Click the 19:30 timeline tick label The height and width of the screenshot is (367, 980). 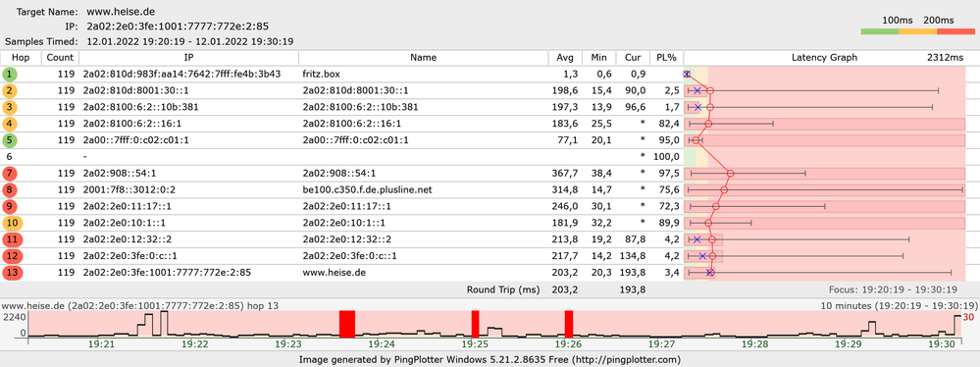coord(942,344)
